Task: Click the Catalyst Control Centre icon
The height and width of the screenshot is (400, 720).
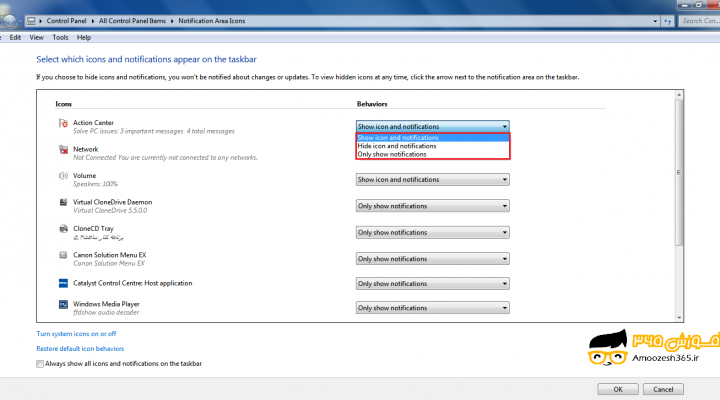Action: [x=63, y=283]
